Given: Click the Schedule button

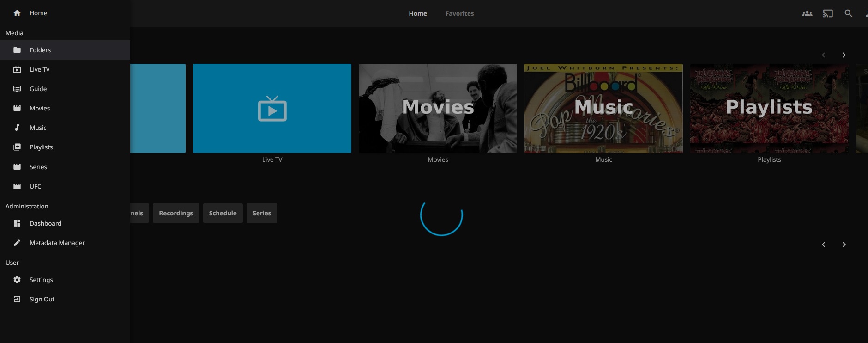Looking at the screenshot, I should coord(223,213).
